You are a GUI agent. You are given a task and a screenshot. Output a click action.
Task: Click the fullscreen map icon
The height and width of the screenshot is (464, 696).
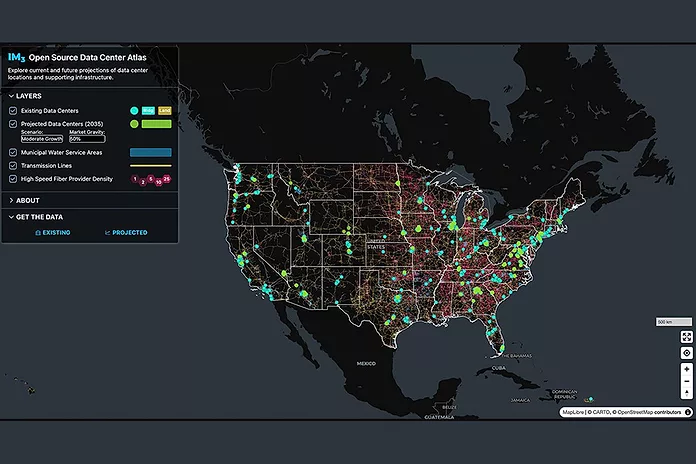687,337
